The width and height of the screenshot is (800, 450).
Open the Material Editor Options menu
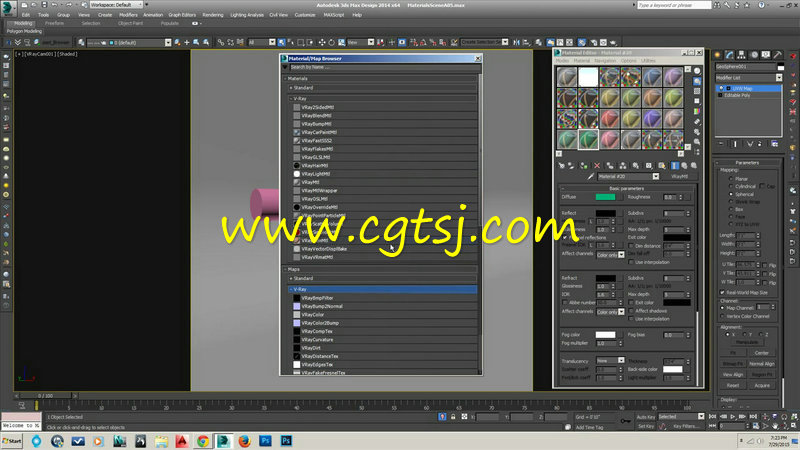(629, 61)
